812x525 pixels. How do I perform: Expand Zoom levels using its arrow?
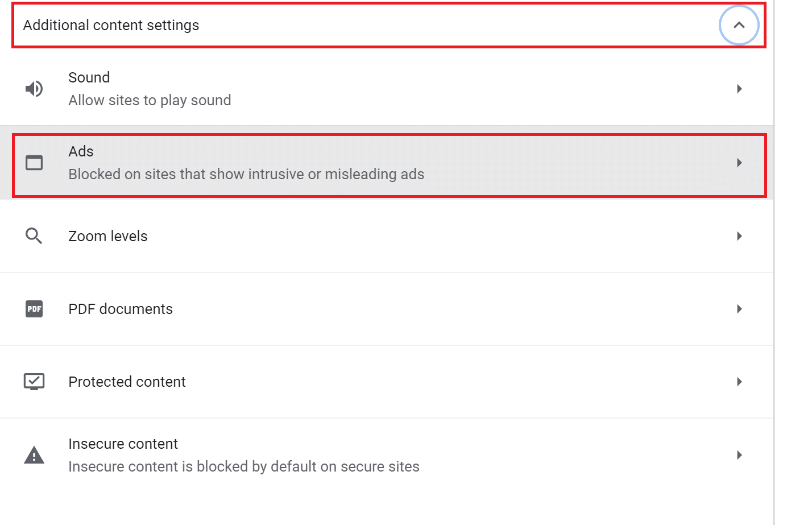[x=739, y=236]
